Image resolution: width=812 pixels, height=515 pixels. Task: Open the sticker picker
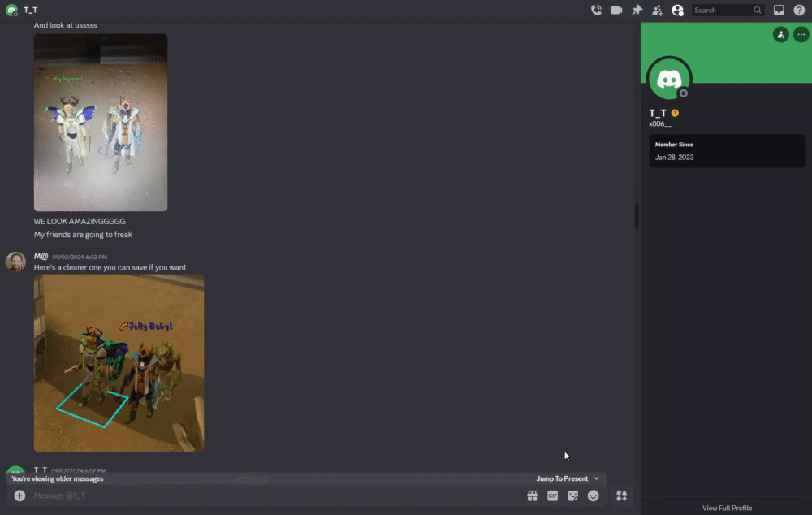(x=572, y=496)
